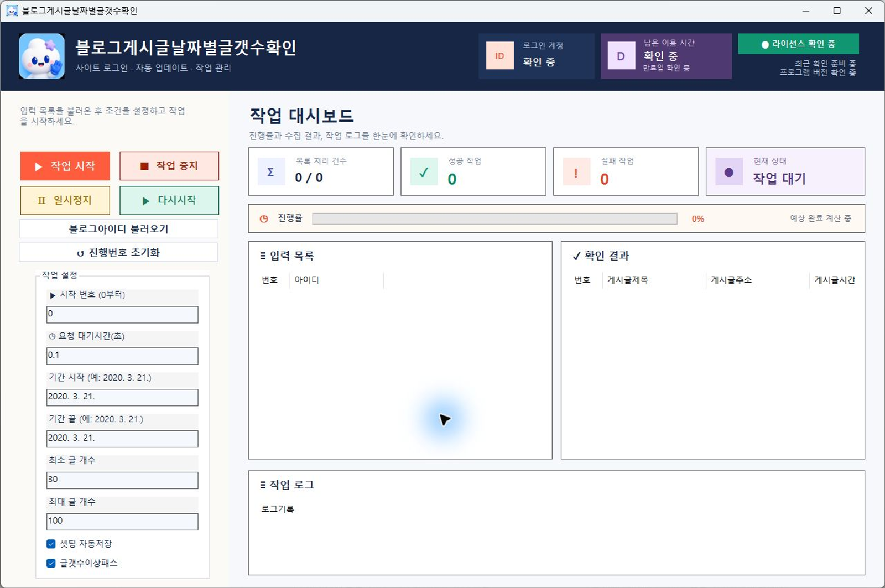This screenshot has height=588, width=885.
Task: Click the 로그인 계정 status card
Action: 537,56
